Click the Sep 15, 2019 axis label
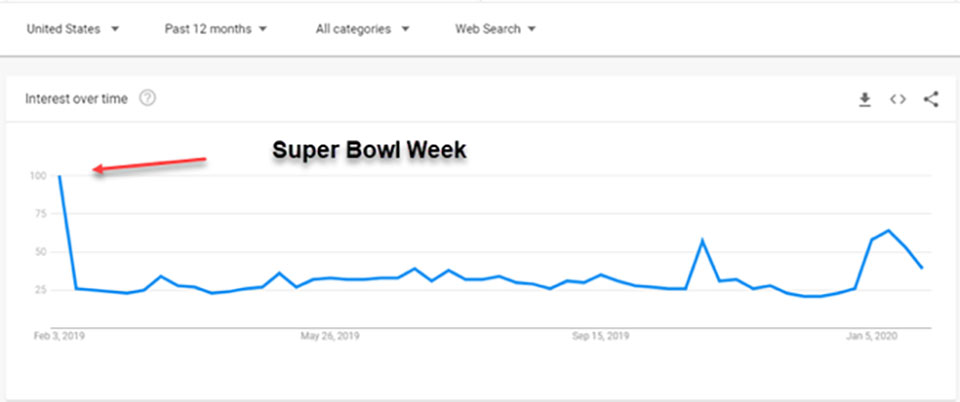Image resolution: width=960 pixels, height=402 pixels. tap(601, 336)
